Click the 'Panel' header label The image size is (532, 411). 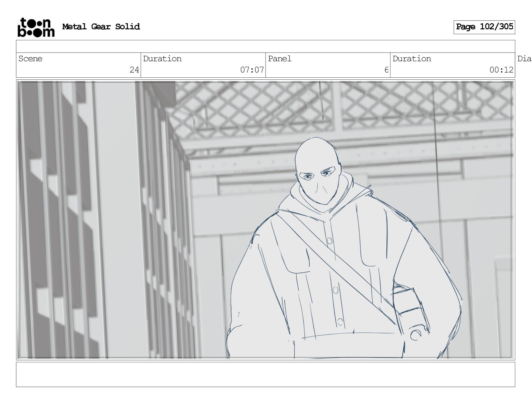[280, 59]
